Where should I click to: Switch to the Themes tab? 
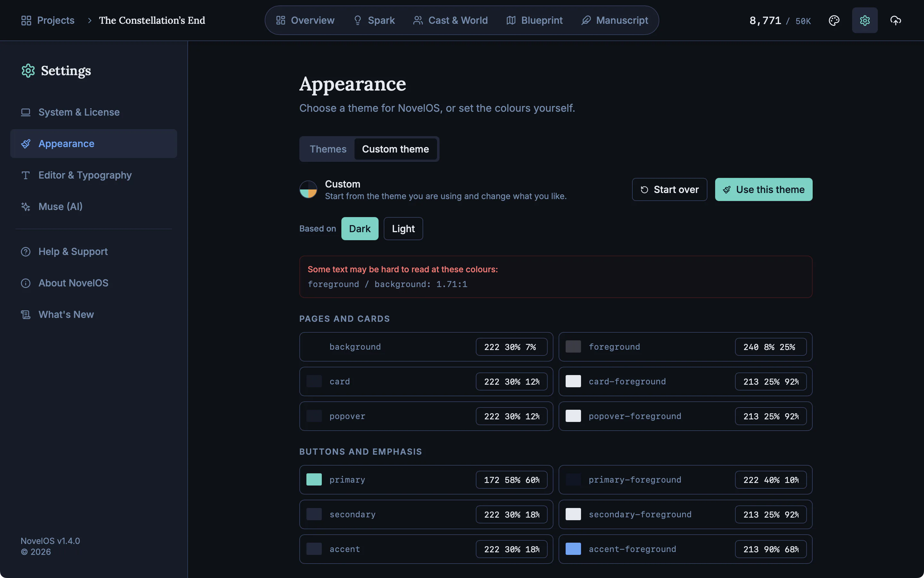coord(328,149)
